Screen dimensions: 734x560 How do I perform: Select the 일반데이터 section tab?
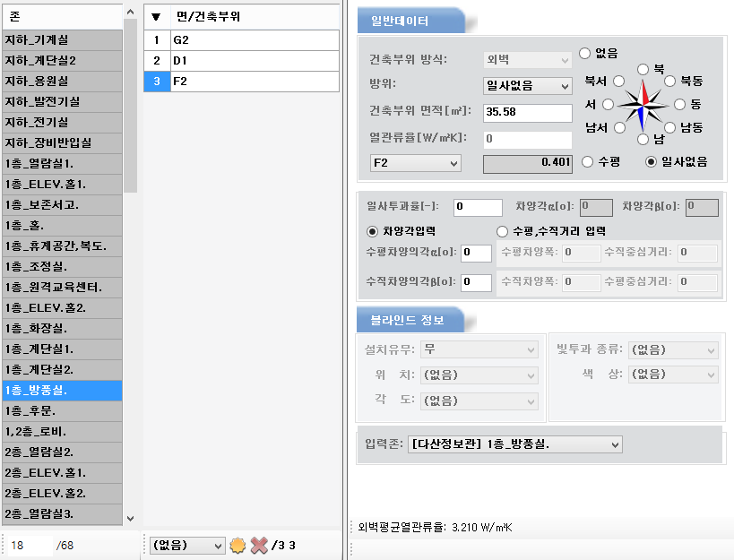(x=409, y=21)
